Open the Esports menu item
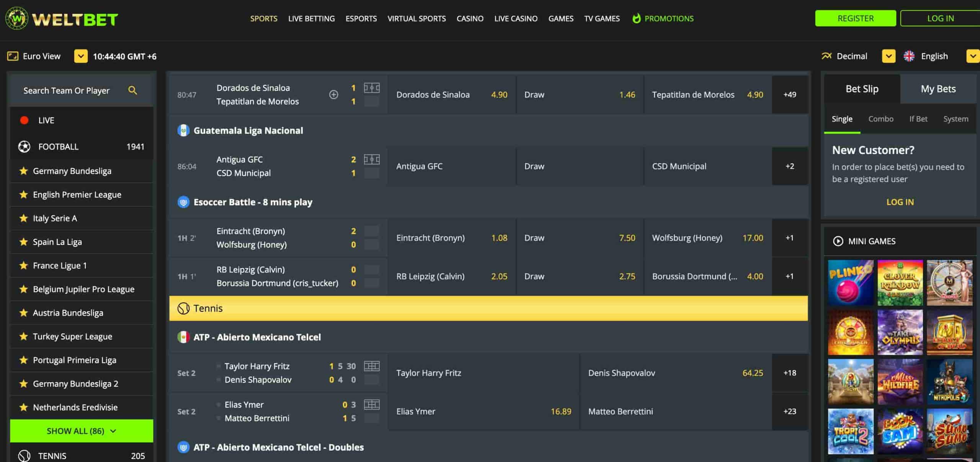Image resolution: width=980 pixels, height=462 pixels. click(x=361, y=18)
